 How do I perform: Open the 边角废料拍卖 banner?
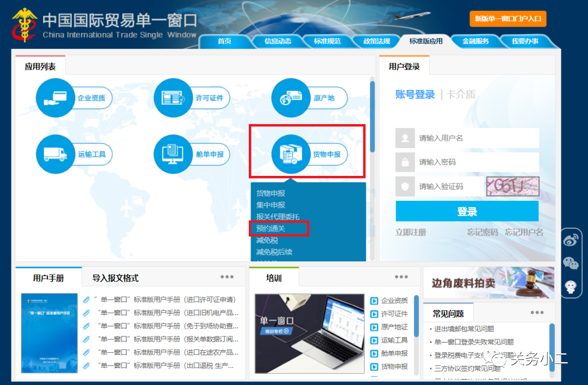click(x=488, y=283)
